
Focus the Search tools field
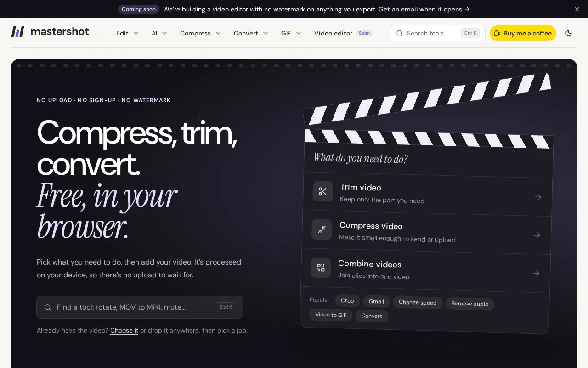(438, 33)
